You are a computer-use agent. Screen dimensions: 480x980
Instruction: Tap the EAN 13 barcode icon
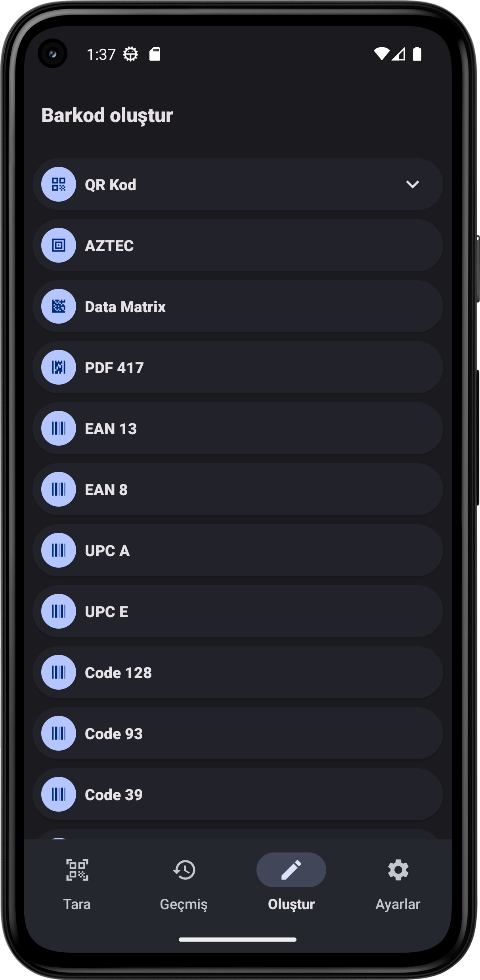click(x=59, y=428)
